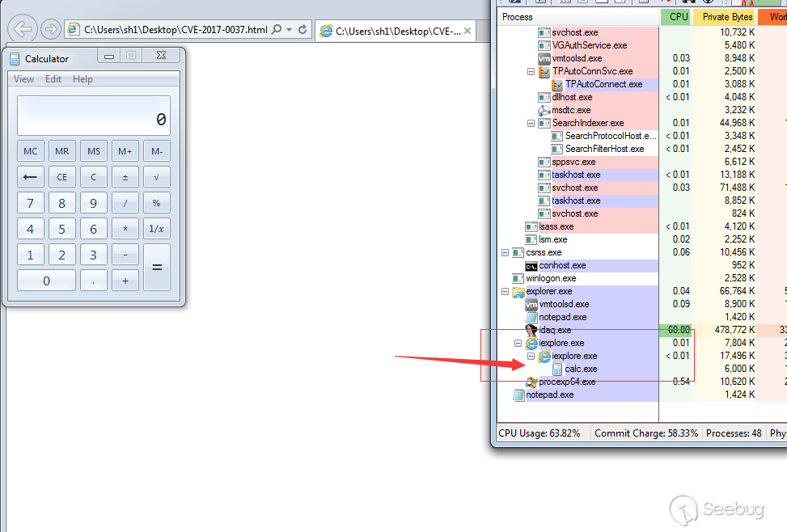The width and height of the screenshot is (787, 532).
Task: Click the percent button in Calculator
Action: pyautogui.click(x=157, y=203)
